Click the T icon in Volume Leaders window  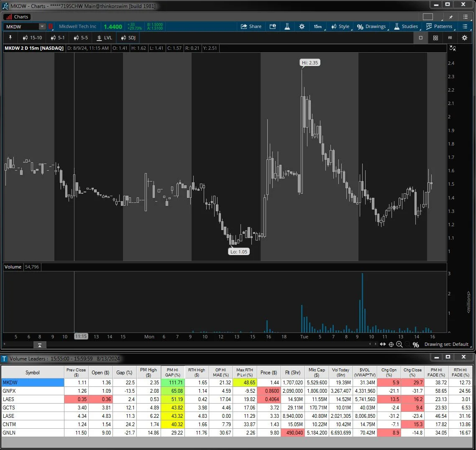[x=4, y=359]
